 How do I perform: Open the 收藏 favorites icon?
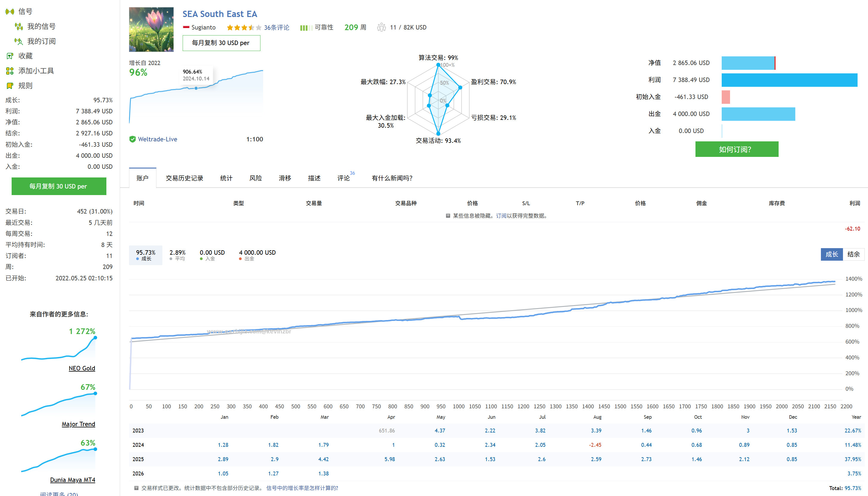pyautogui.click(x=10, y=56)
